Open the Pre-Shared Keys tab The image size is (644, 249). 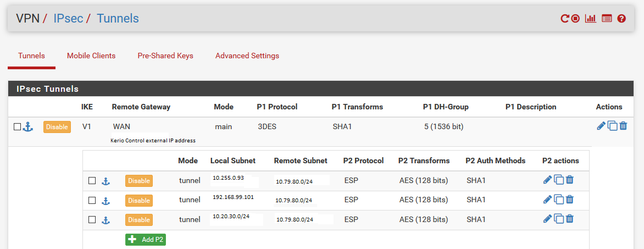point(165,56)
